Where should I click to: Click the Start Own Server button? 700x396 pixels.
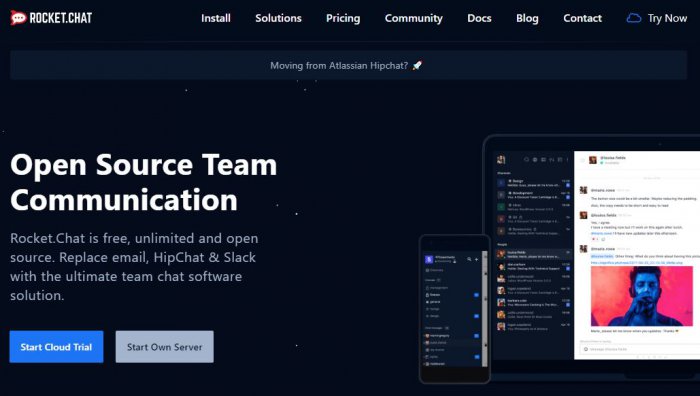tap(164, 346)
